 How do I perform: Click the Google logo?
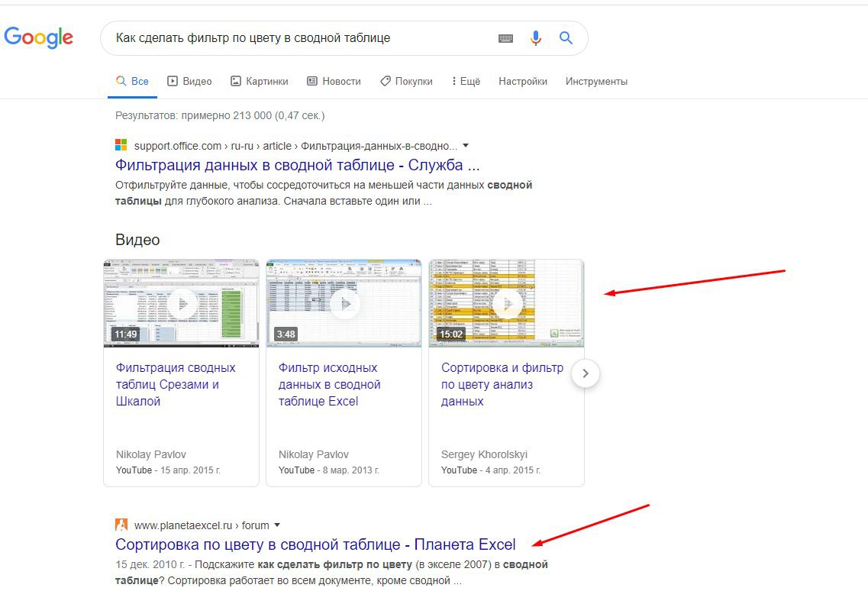click(38, 37)
